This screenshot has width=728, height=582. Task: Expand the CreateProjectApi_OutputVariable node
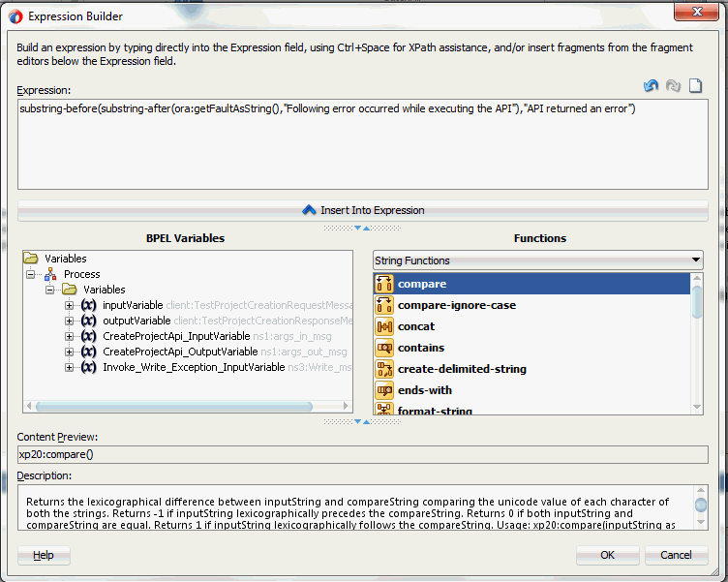pyautogui.click(x=69, y=352)
